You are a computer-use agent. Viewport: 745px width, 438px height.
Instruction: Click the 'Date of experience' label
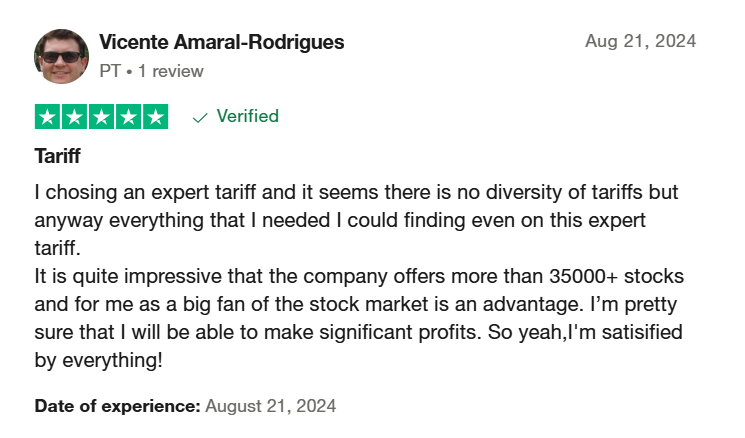pyautogui.click(x=117, y=406)
